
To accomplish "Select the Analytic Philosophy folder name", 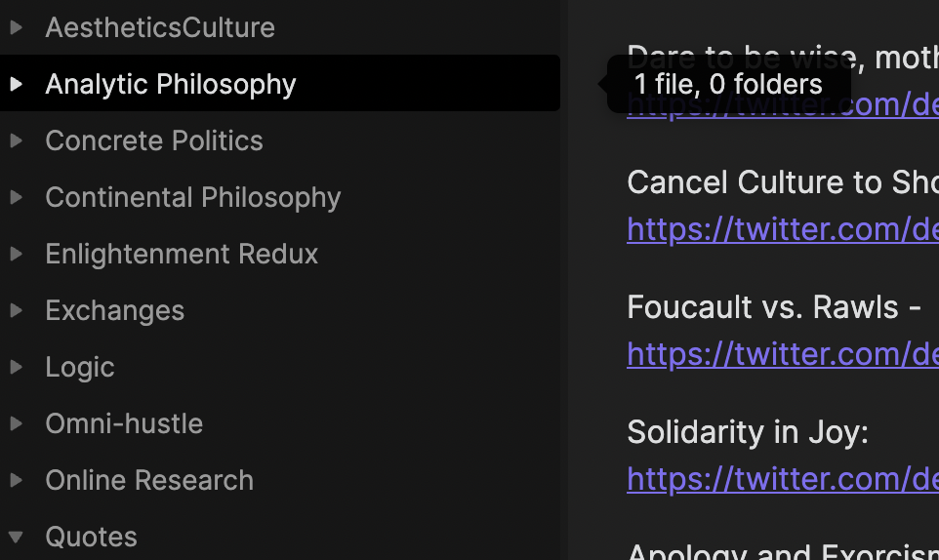I will 170,84.
